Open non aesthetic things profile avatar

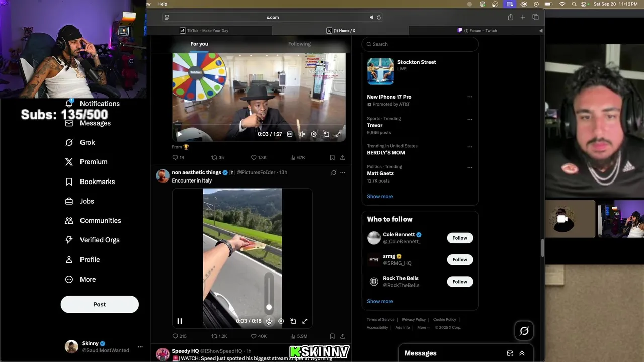click(163, 176)
